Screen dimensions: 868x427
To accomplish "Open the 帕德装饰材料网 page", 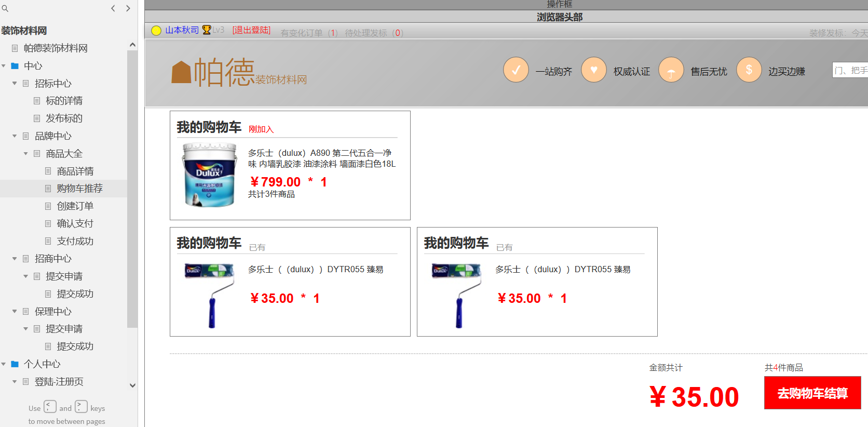I will click(56, 48).
